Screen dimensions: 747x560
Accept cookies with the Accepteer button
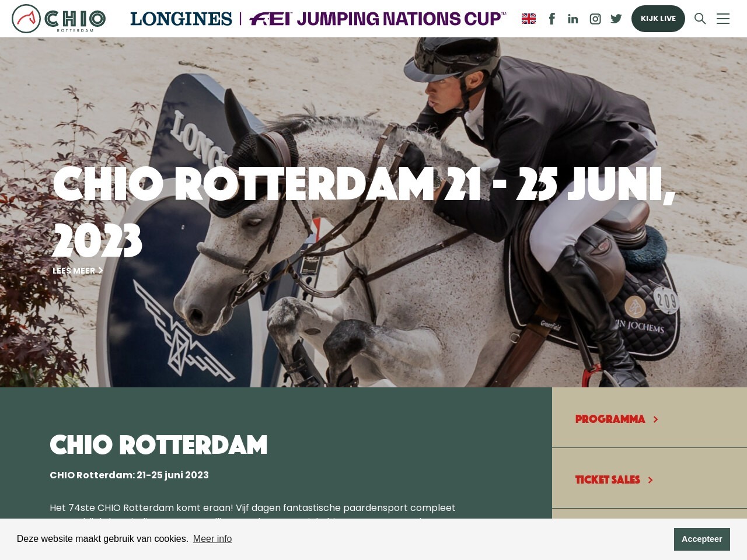point(702,539)
